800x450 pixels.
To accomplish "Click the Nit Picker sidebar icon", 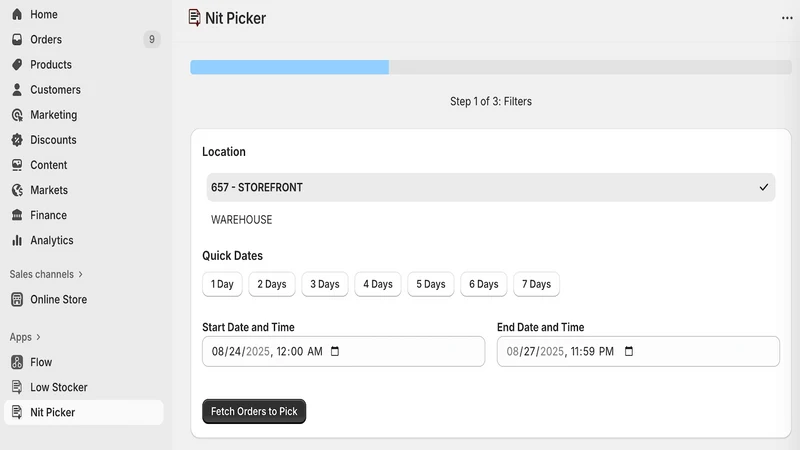I will click(x=17, y=412).
